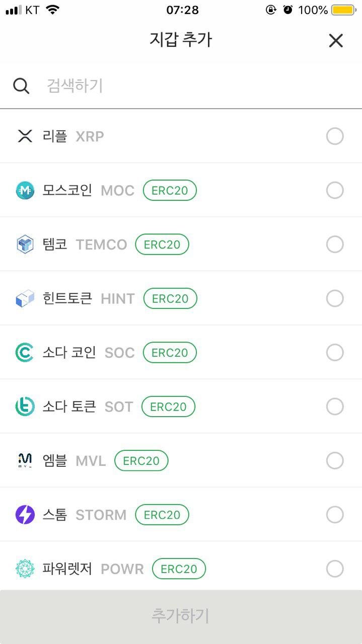Tap the Soda Token SOT logo
This screenshot has height=644, width=362.
pos(25,407)
